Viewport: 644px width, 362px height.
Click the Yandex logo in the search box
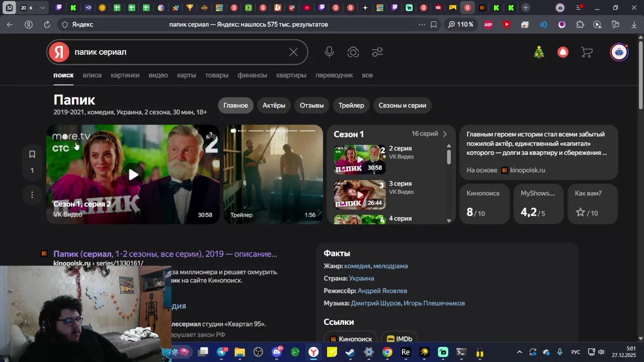(x=59, y=52)
